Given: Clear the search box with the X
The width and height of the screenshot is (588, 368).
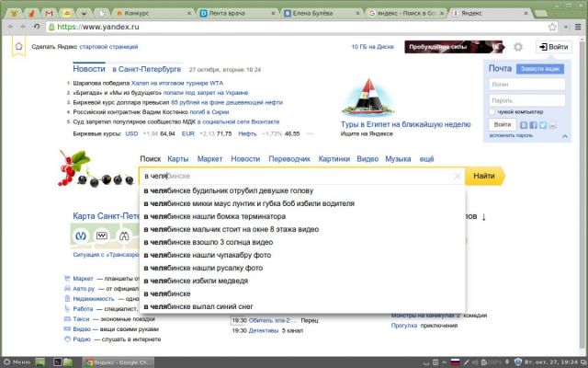Looking at the screenshot, I should point(457,176).
